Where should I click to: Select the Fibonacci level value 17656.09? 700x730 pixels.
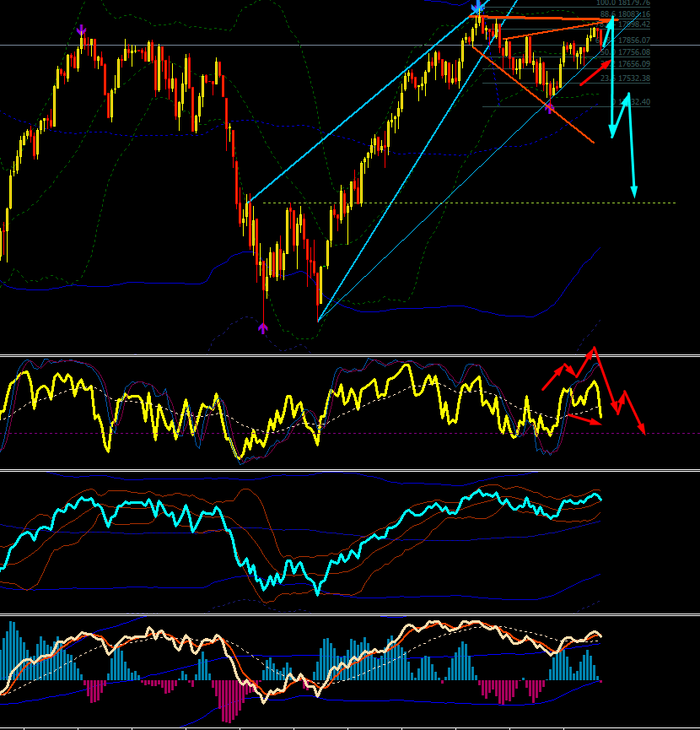[634, 64]
